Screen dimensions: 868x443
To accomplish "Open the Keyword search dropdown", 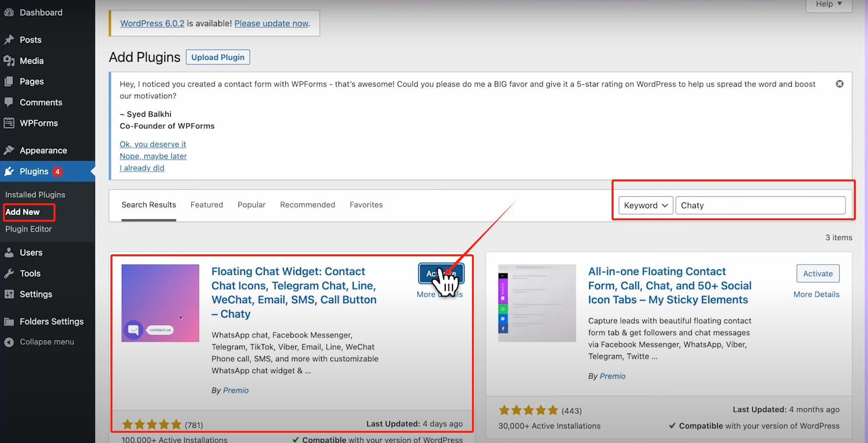I will pyautogui.click(x=645, y=205).
